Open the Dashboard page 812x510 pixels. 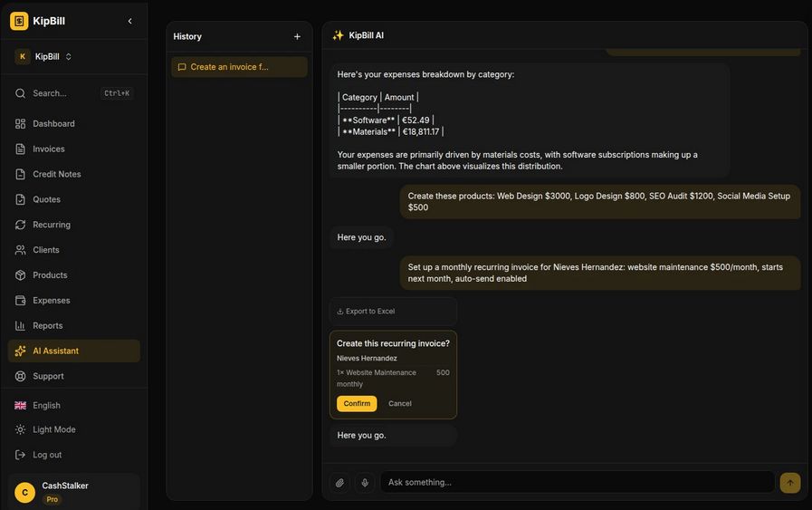pyautogui.click(x=74, y=124)
